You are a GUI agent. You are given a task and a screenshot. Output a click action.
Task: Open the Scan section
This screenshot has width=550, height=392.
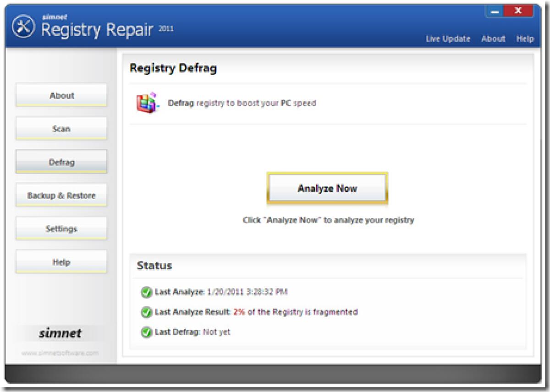tap(61, 129)
